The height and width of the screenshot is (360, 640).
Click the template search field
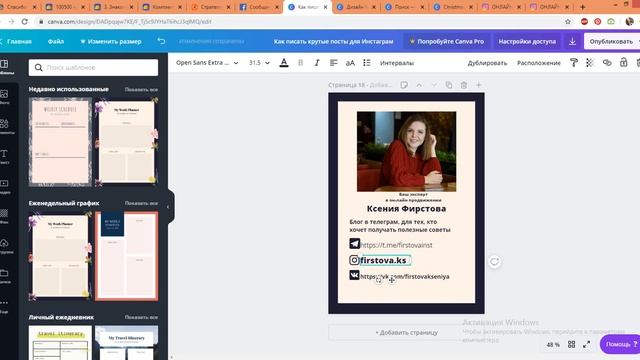point(93,67)
